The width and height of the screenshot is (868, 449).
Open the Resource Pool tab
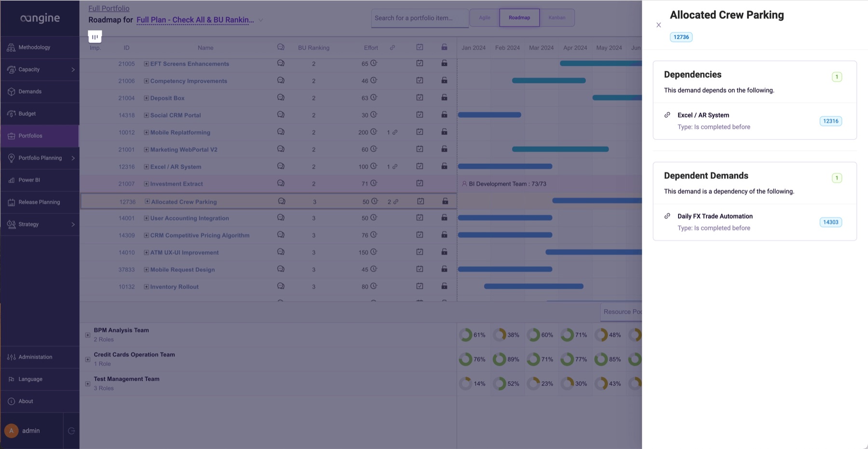621,312
